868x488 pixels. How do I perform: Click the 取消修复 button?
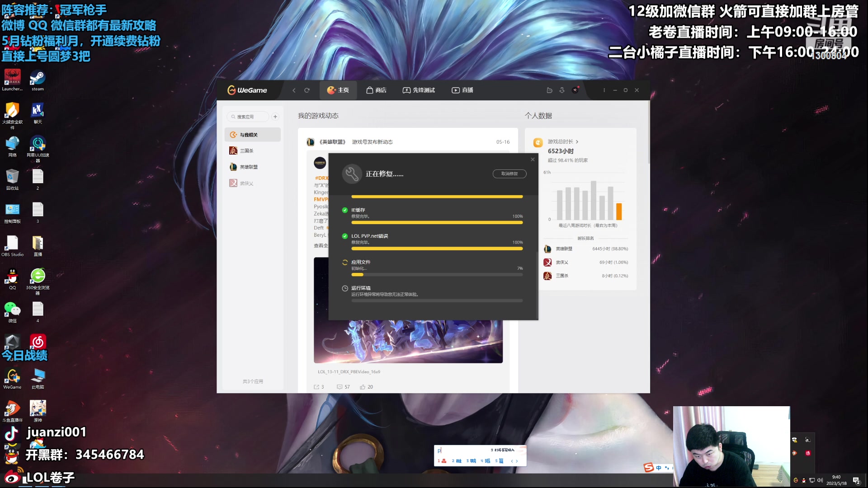pyautogui.click(x=509, y=174)
